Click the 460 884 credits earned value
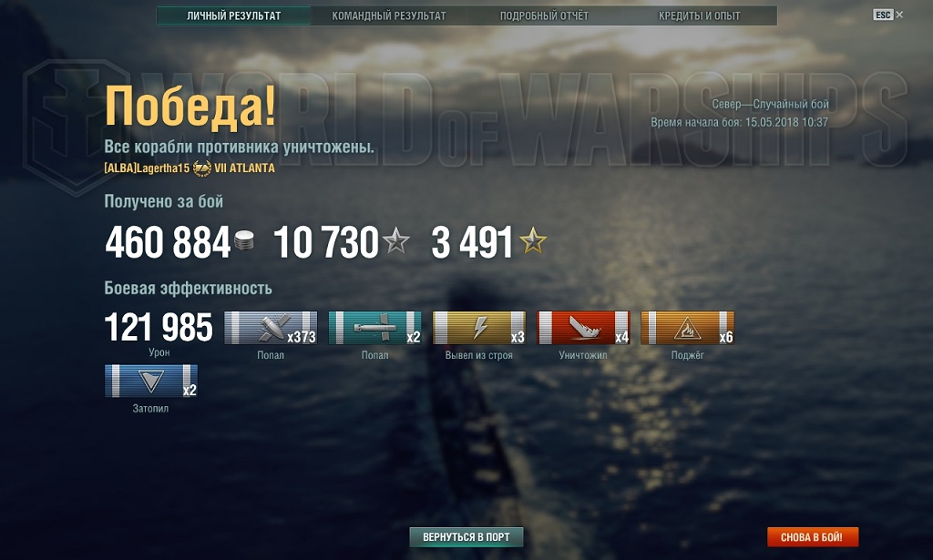This screenshot has width=933, height=560. [x=168, y=242]
